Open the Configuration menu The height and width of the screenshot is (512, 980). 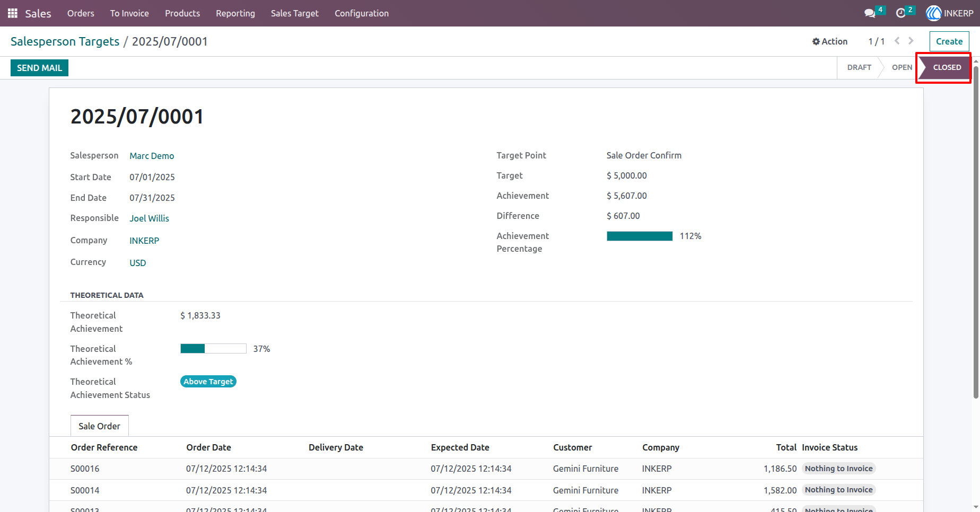click(362, 13)
